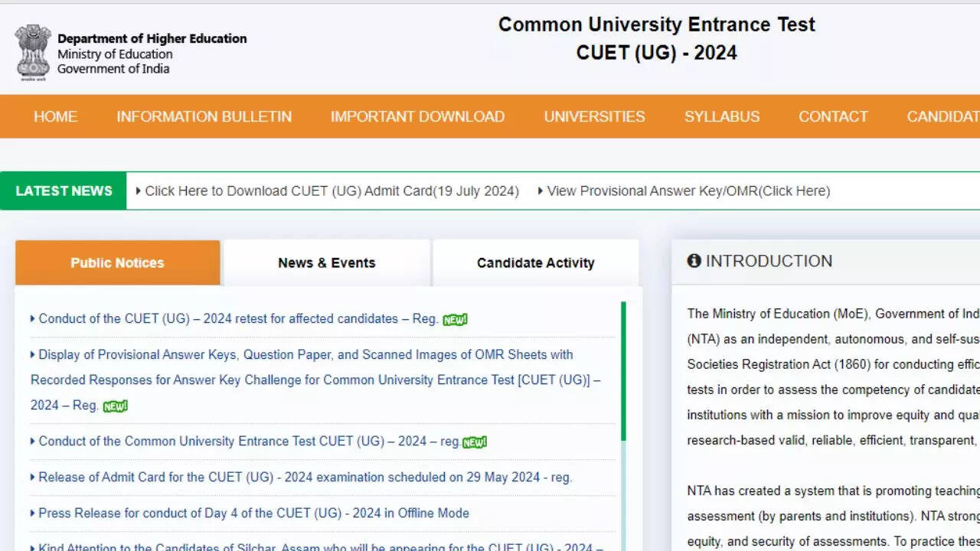Open the UNIVERSITIES navigation item
Image resolution: width=980 pixels, height=551 pixels.
click(x=594, y=116)
